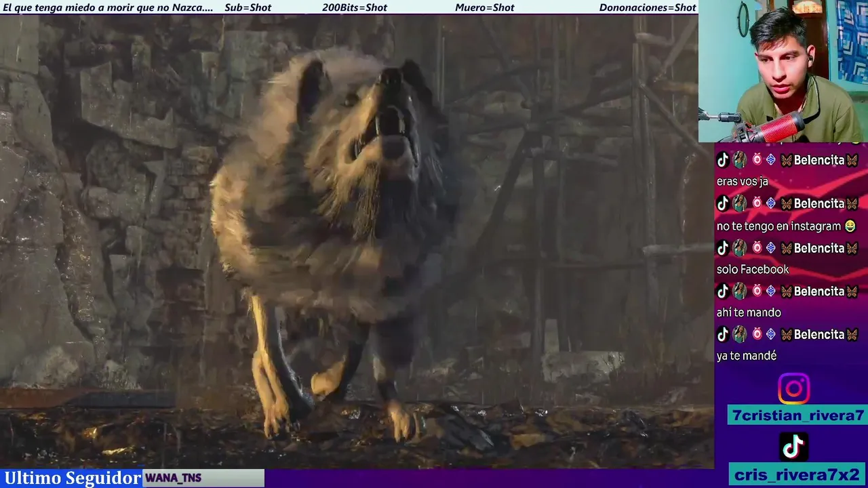This screenshot has height=488, width=868.
Task: Click the chat message 'ya te mandé'
Action: (747, 356)
